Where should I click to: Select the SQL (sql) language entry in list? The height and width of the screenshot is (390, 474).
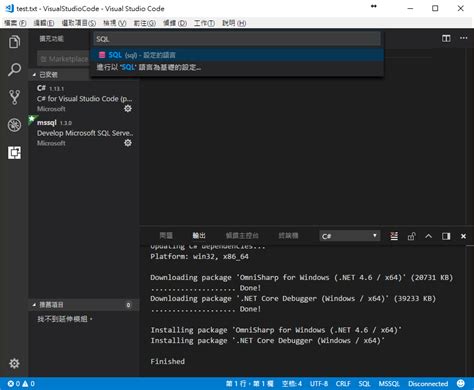[237, 55]
